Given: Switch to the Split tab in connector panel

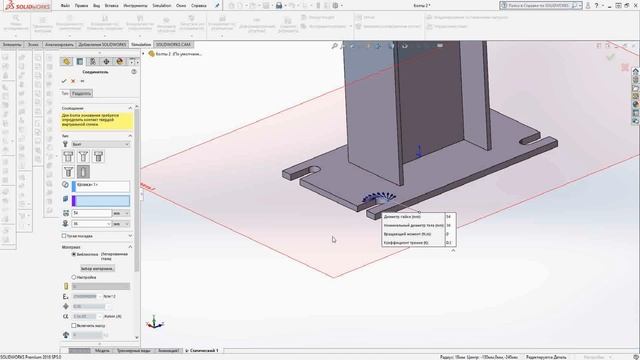Looking at the screenshot, I should 82,93.
